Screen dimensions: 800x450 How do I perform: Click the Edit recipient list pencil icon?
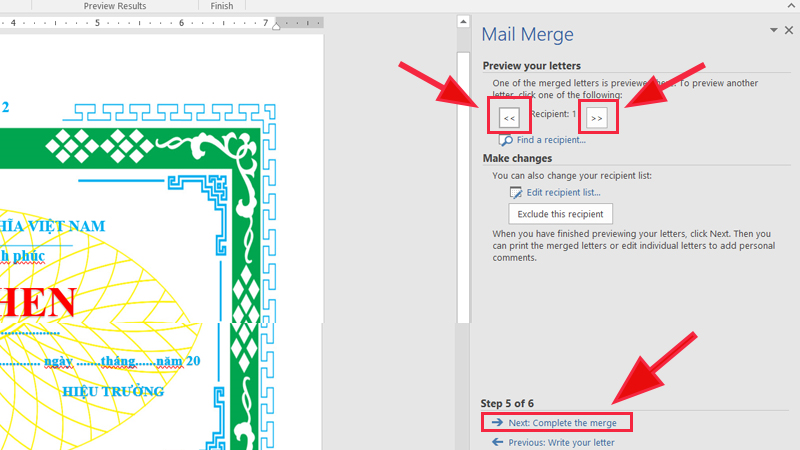pos(516,192)
